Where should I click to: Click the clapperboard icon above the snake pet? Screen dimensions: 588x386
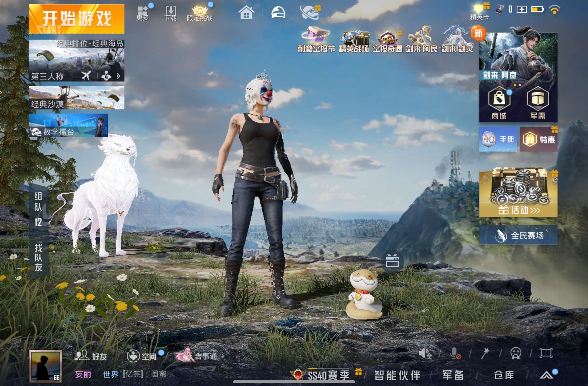(392, 261)
